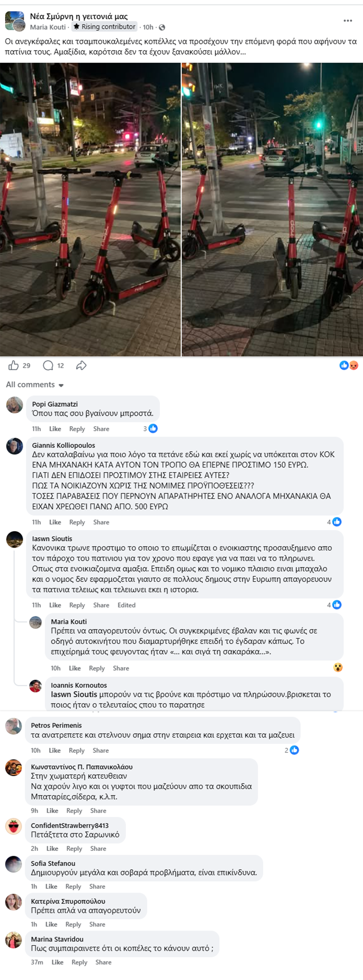363x980 pixels.
Task: Open the left scooter photo
Action: click(x=90, y=210)
